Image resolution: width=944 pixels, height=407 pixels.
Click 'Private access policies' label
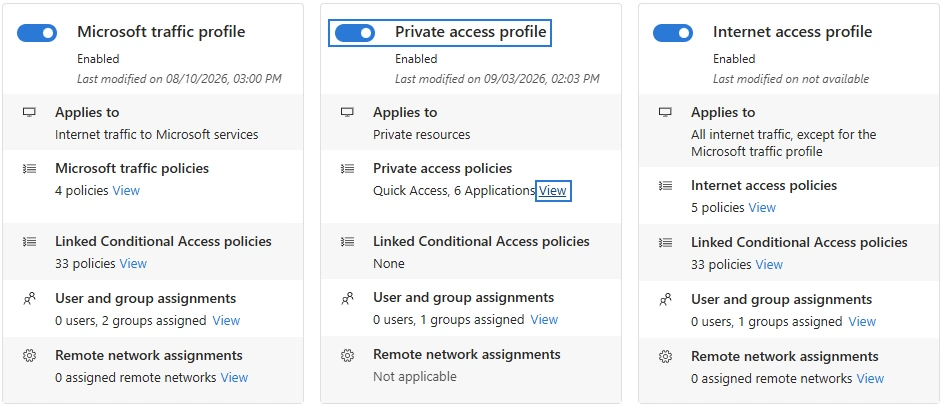click(x=442, y=169)
